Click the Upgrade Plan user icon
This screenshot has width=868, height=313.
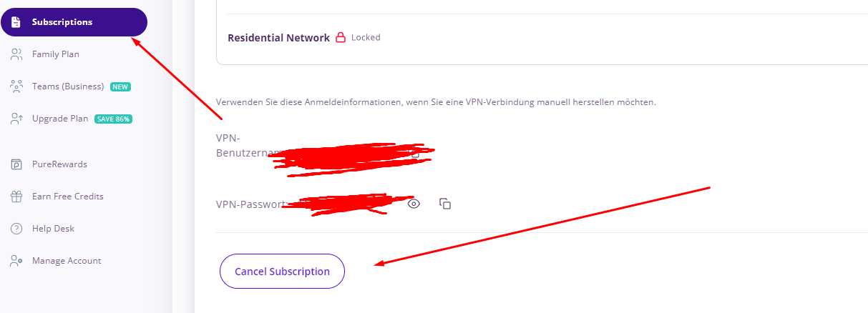[x=16, y=119]
